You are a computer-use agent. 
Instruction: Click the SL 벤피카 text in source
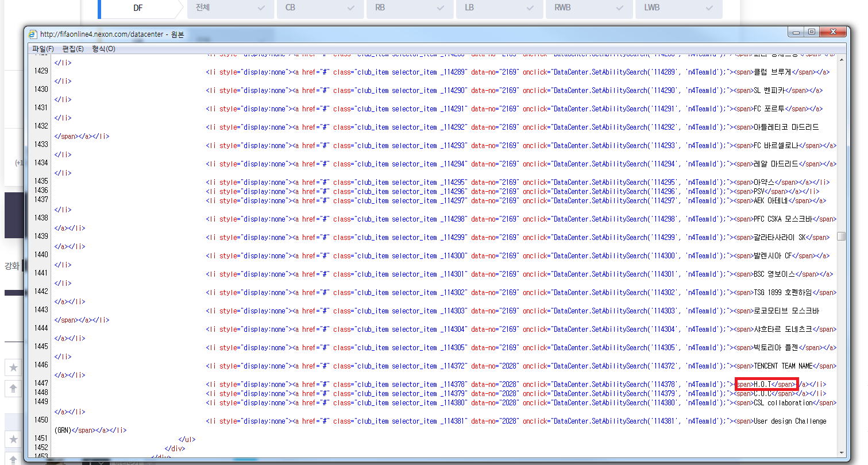click(x=769, y=90)
